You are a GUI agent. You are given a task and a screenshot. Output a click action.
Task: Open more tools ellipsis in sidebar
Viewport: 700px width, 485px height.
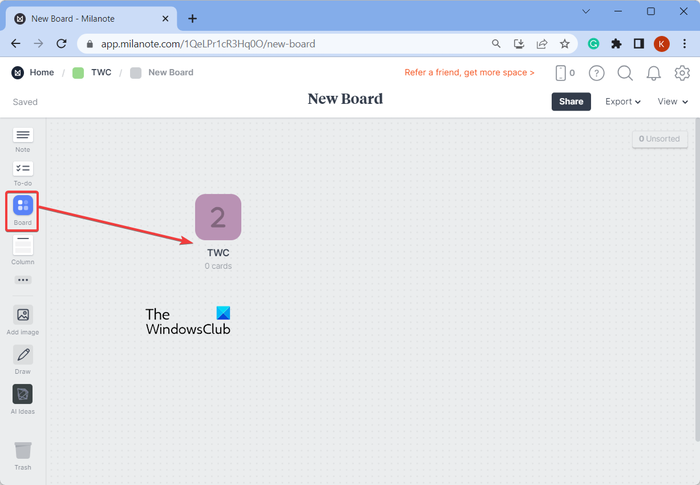(23, 280)
